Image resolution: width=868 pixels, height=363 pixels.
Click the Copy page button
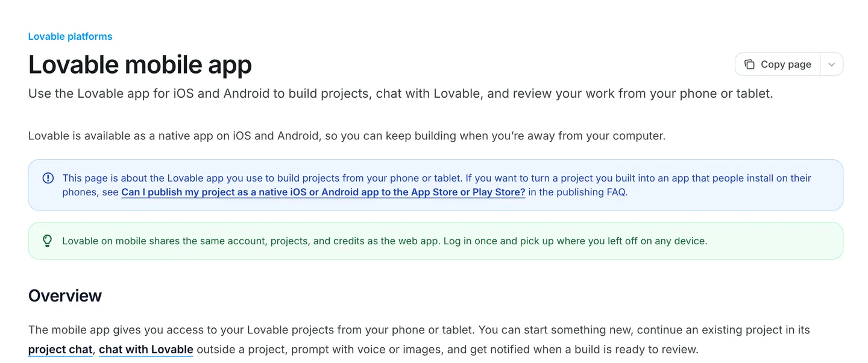click(778, 65)
